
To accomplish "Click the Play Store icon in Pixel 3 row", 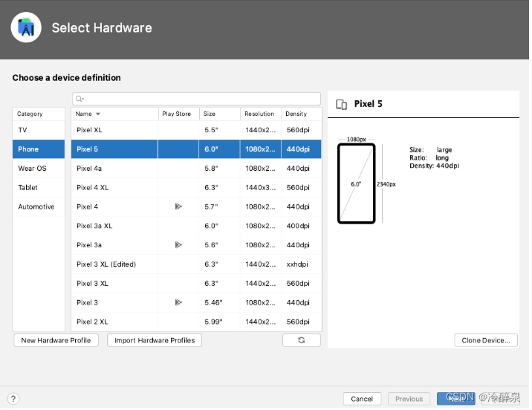I will point(178,302).
